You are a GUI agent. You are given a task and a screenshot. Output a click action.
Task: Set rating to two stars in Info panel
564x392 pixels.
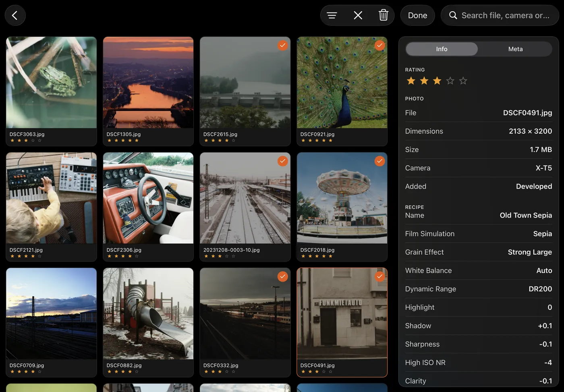tap(424, 81)
